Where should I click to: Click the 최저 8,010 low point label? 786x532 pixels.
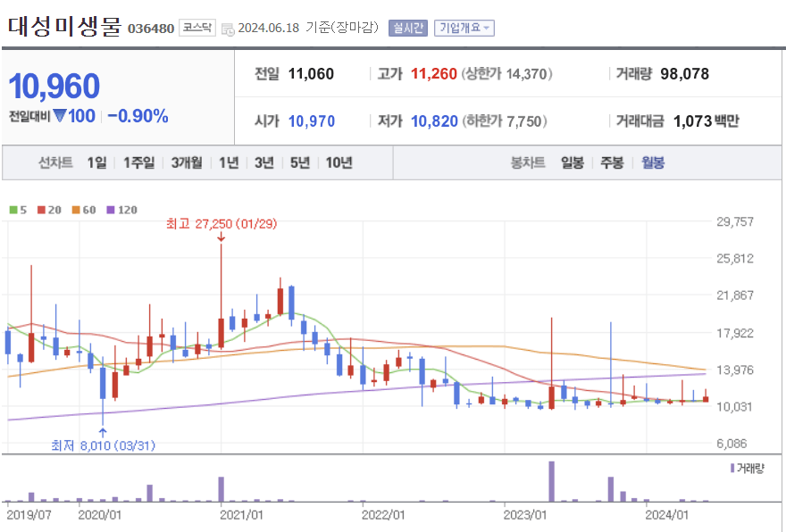(103, 444)
